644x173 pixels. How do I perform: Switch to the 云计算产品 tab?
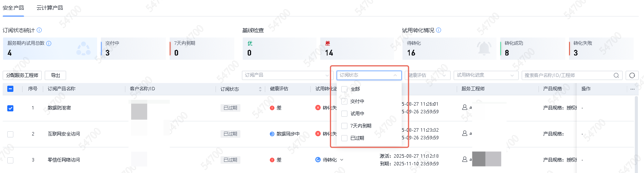pyautogui.click(x=50, y=8)
